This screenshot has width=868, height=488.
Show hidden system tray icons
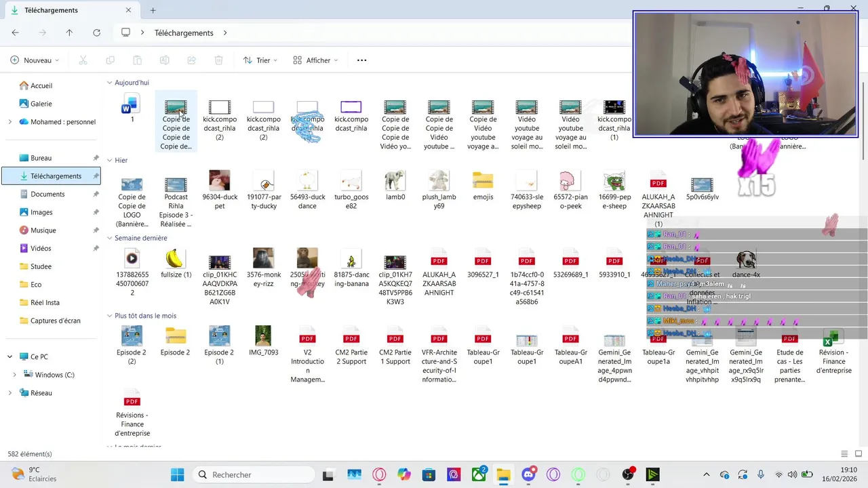point(707,474)
